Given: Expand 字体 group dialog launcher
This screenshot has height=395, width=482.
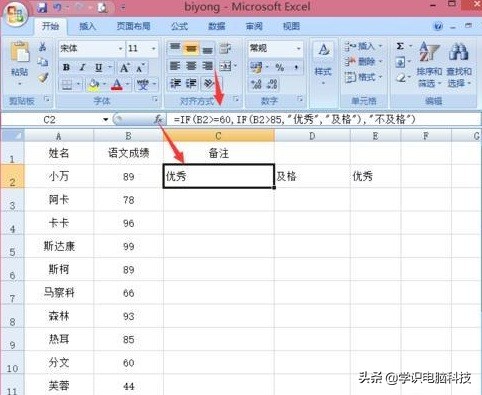Looking at the screenshot, I should coord(155,99).
